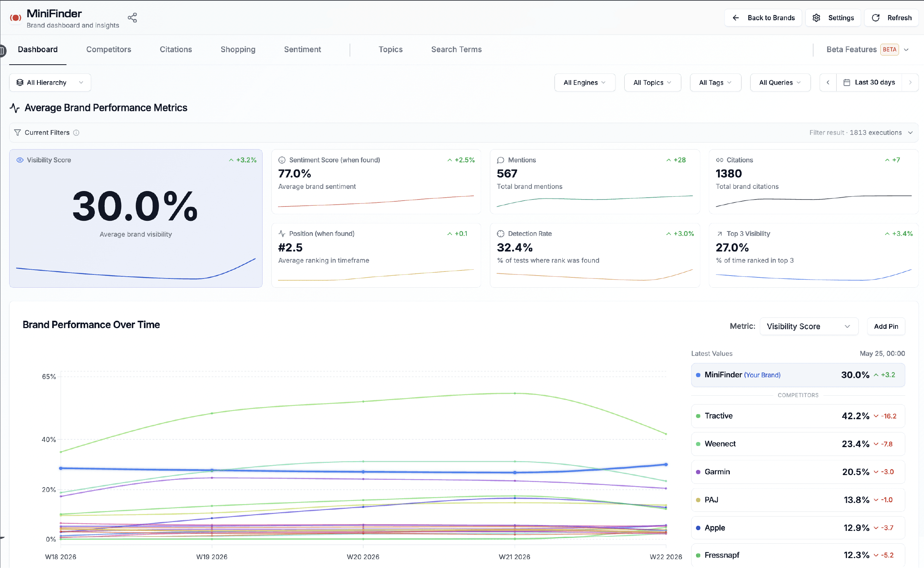Click the MiniFinder W22 2026 data point
Screen dimensions: 924x568
pos(666,465)
